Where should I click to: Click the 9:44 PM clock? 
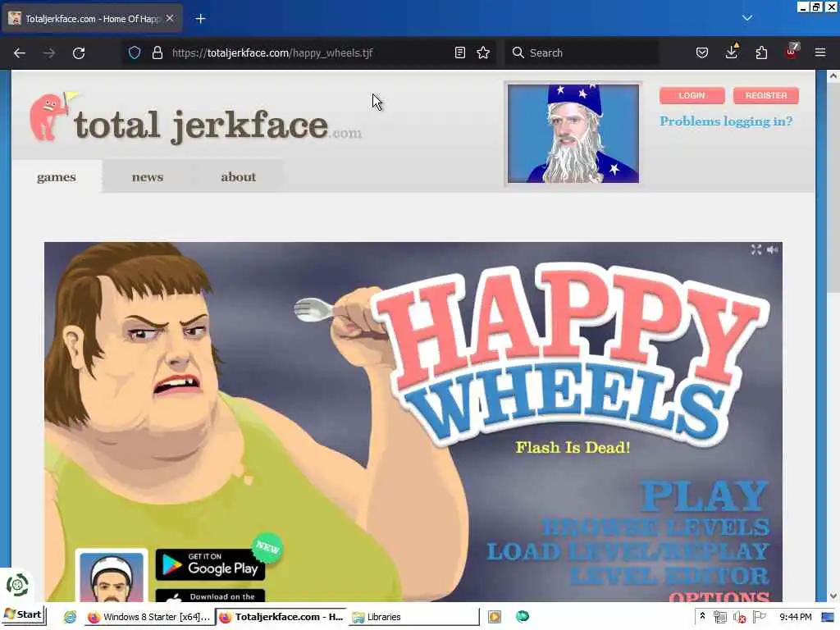pyautogui.click(x=796, y=617)
